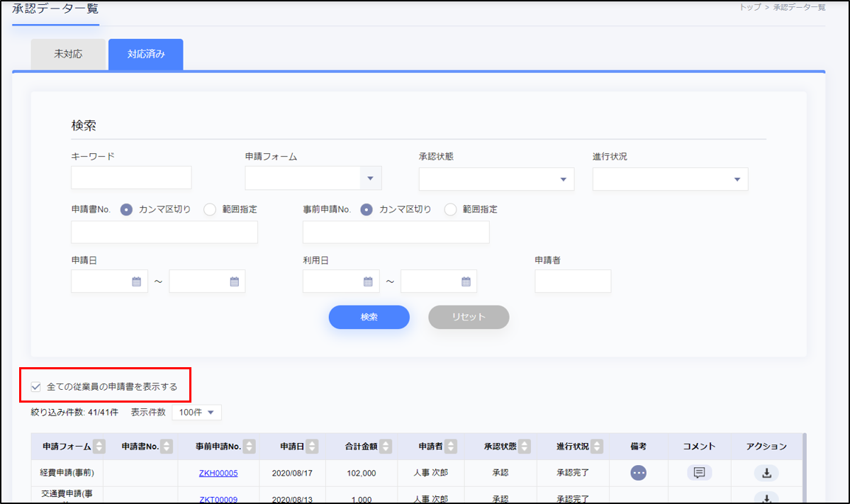This screenshot has width=850, height=504.
Task: Select 範囲指定 radio for 申請書No.
Action: click(210, 209)
